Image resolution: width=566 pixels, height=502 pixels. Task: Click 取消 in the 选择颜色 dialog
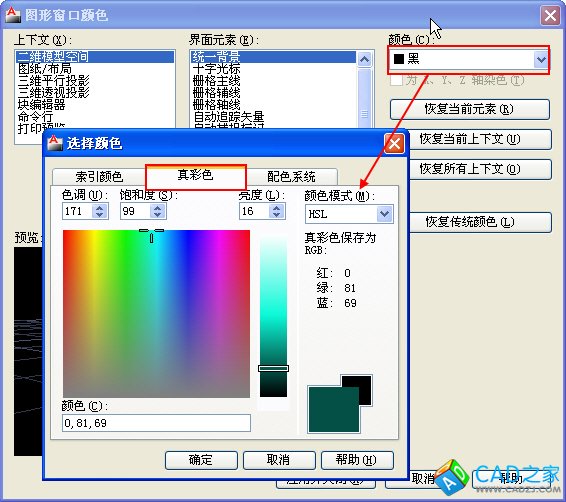[x=279, y=460]
